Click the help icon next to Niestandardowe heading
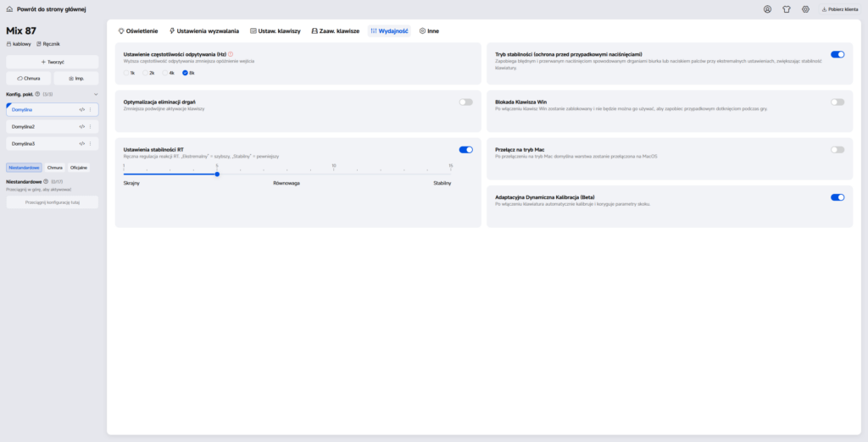868x442 pixels. 46,181
